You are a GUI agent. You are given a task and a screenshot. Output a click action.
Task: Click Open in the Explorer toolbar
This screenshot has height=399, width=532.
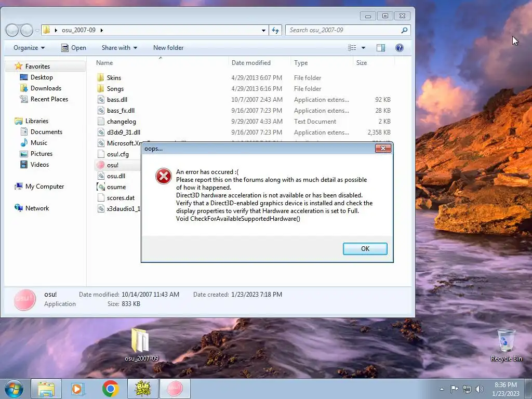[74, 48]
